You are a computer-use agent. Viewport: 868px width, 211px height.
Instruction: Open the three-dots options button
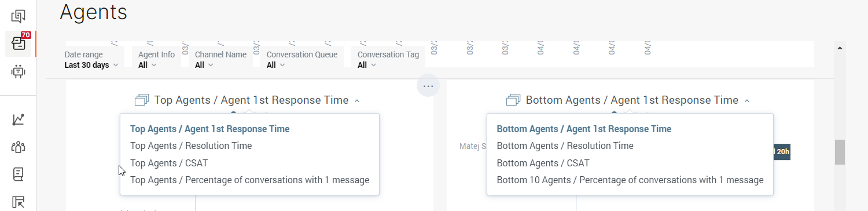click(428, 86)
